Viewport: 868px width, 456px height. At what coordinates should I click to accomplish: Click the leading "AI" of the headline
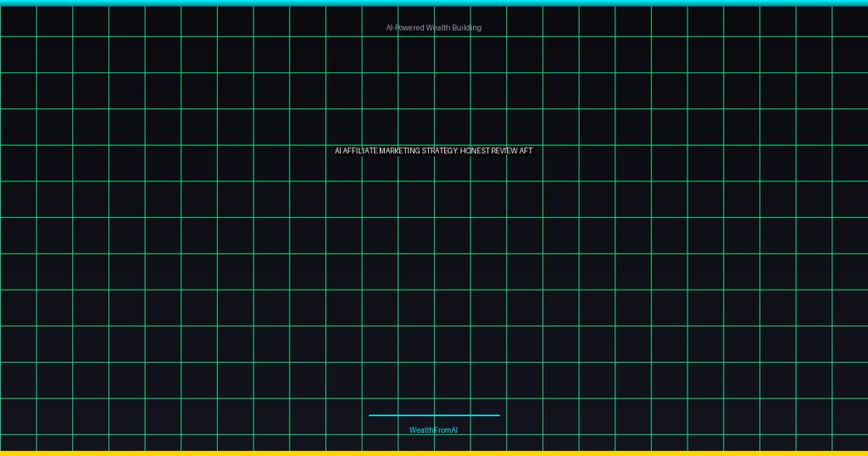click(x=338, y=151)
